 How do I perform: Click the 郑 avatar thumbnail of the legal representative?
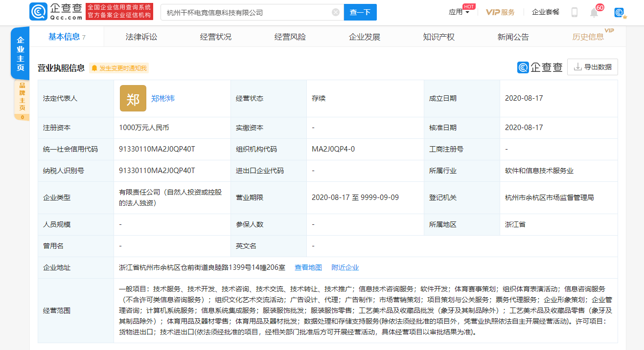tap(133, 98)
